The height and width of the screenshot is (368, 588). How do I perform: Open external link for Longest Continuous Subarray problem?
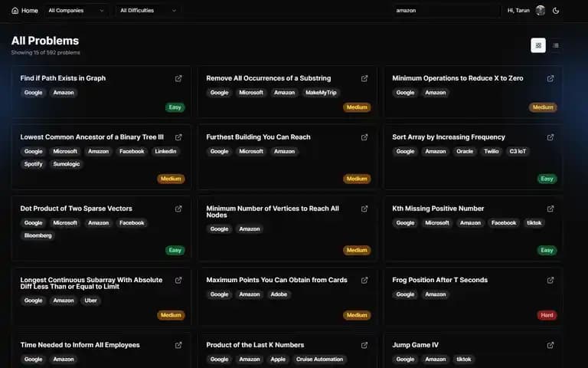pos(178,281)
